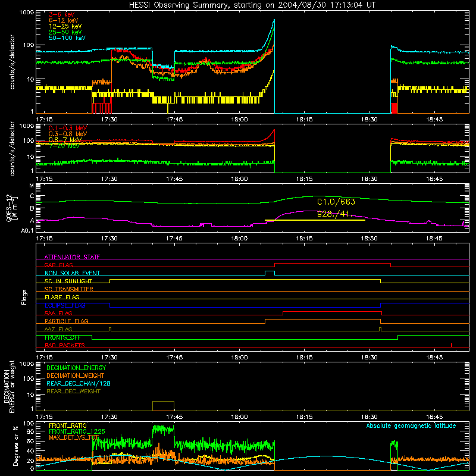Click the MAX_DET_VS_TOT legend label
The height and width of the screenshot is (476, 476).
point(74,437)
